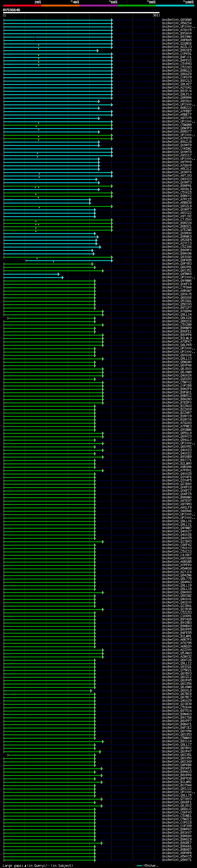The width and height of the screenshot is (197, 868).
Task: Select hit label UniRef100_A7PC15
Action: [x=177, y=199]
